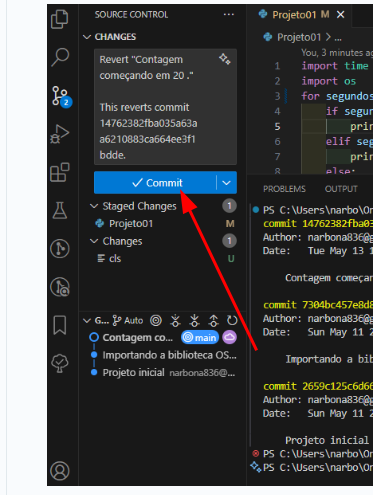Switch to the OUTPUT panel tab
This screenshot has width=373, height=495.
click(x=341, y=189)
